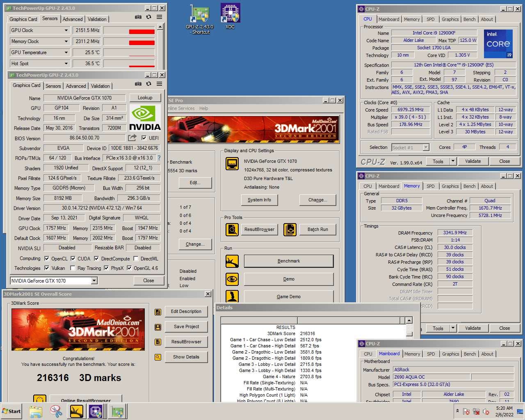Toggle the Vulkan checkbox
Screen dimensions: 525x420
pyautogui.click(x=47, y=268)
